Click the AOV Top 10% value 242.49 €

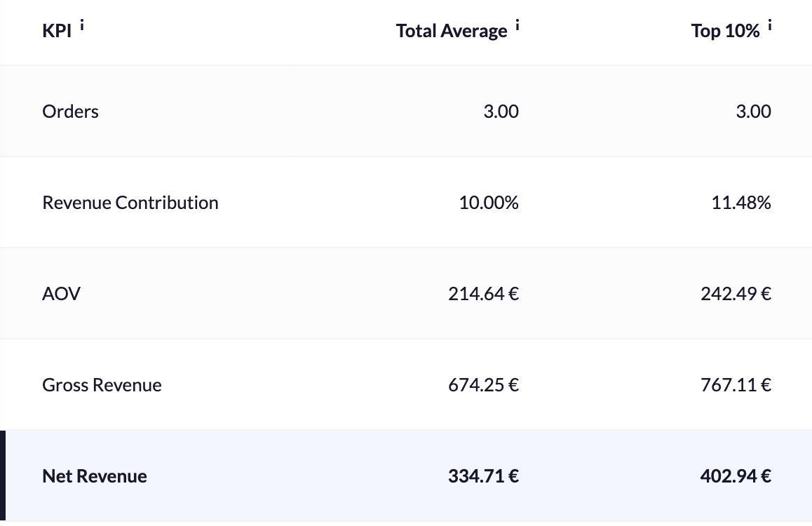point(736,294)
